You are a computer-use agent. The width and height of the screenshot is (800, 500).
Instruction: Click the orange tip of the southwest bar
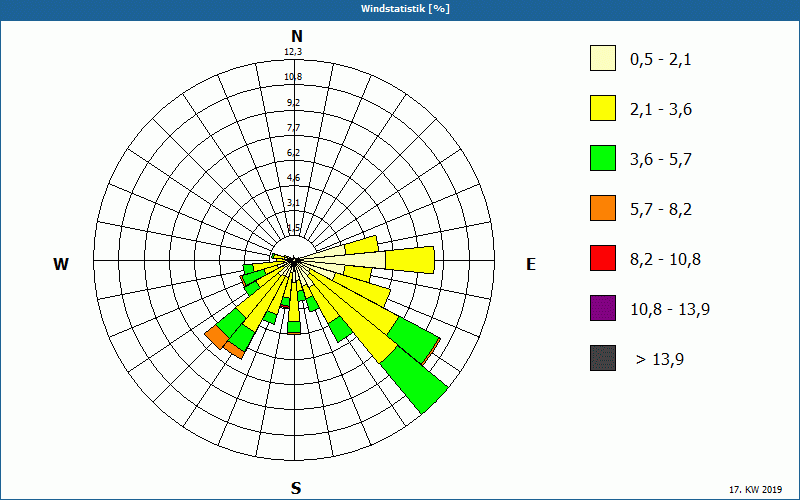click(216, 337)
